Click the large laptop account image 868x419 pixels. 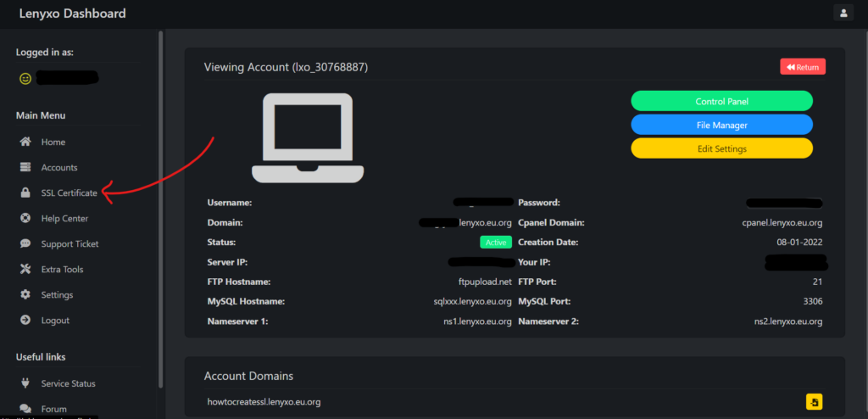tap(308, 138)
